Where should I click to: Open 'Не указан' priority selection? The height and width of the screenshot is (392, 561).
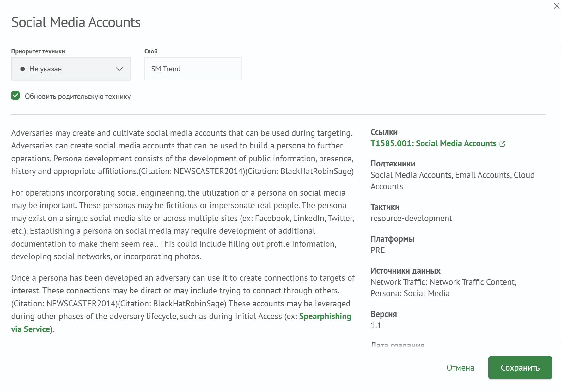(x=46, y=69)
